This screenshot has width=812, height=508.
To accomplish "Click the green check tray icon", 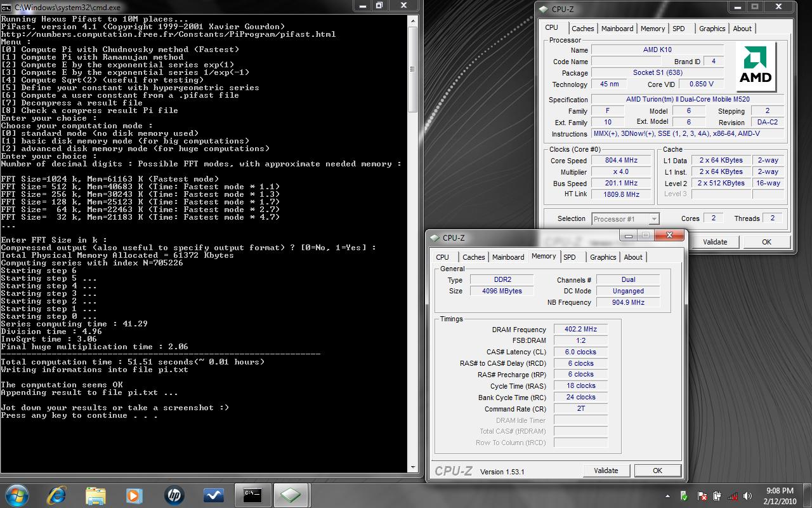I will coord(684,496).
